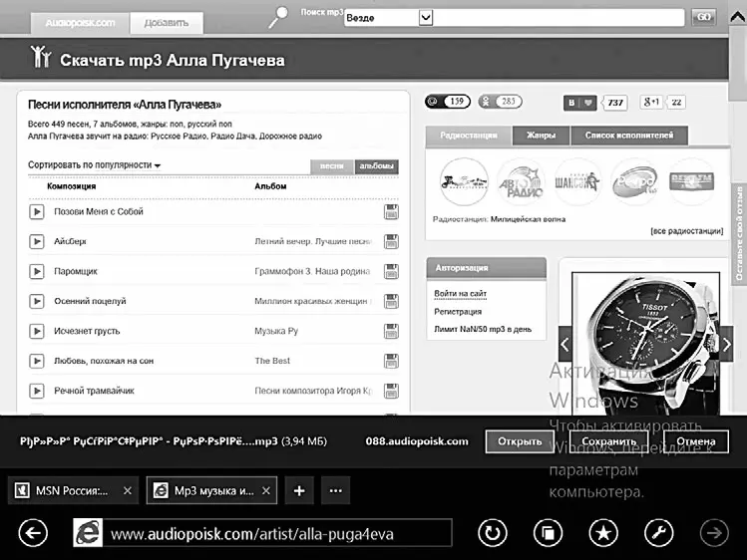Click the Tissot watch advertisement image
Image resolution: width=747 pixels, height=560 pixels.
tap(645, 344)
